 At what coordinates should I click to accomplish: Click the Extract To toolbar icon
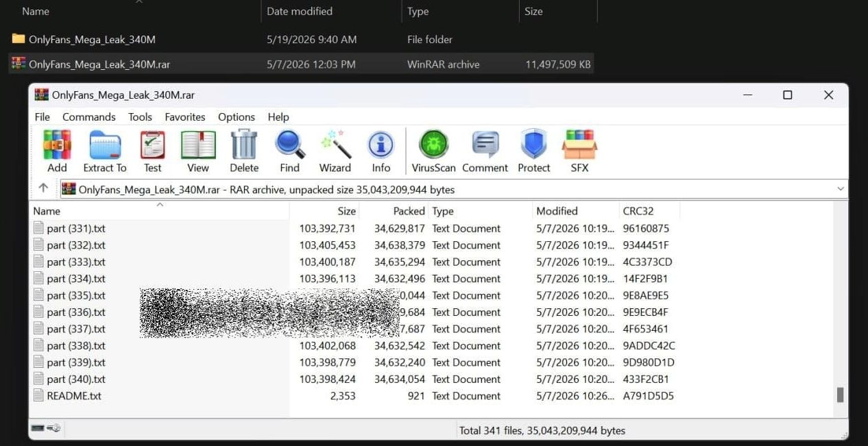[x=105, y=151]
